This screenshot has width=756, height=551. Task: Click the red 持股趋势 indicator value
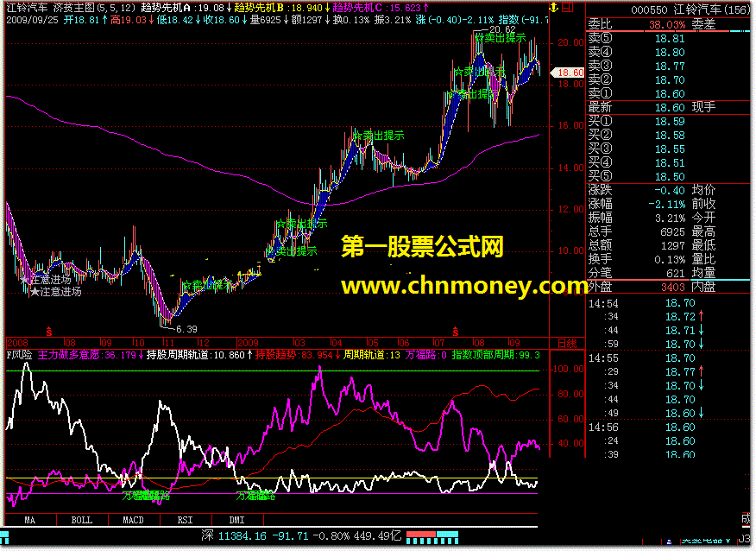tap(298, 355)
